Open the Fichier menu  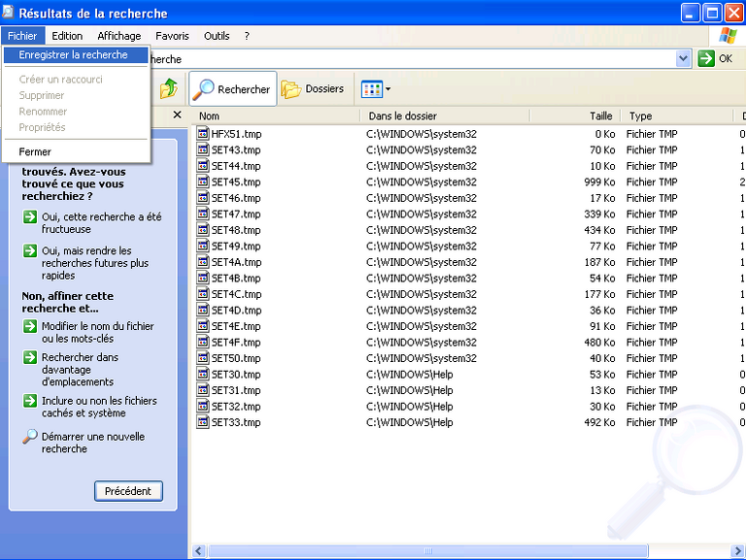(x=22, y=36)
